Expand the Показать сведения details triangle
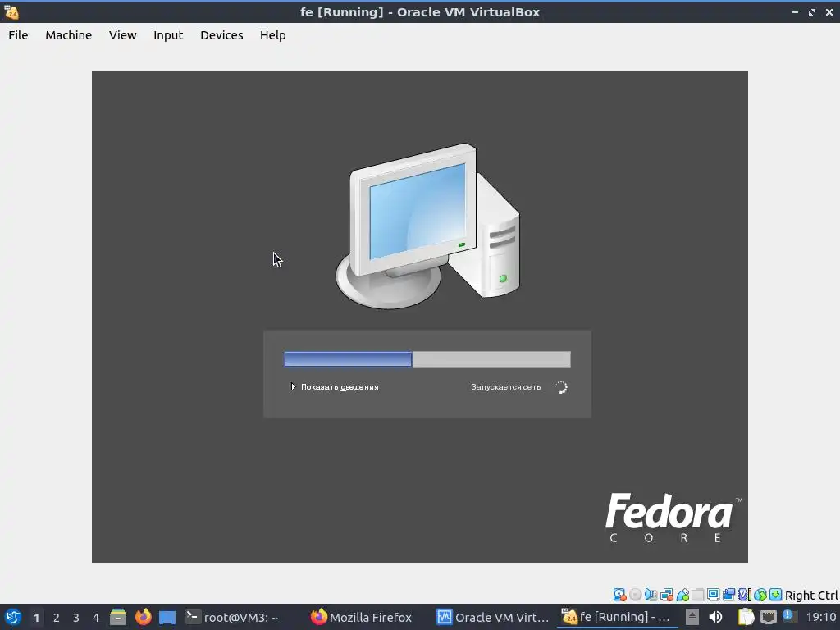This screenshot has width=840, height=630. [293, 387]
